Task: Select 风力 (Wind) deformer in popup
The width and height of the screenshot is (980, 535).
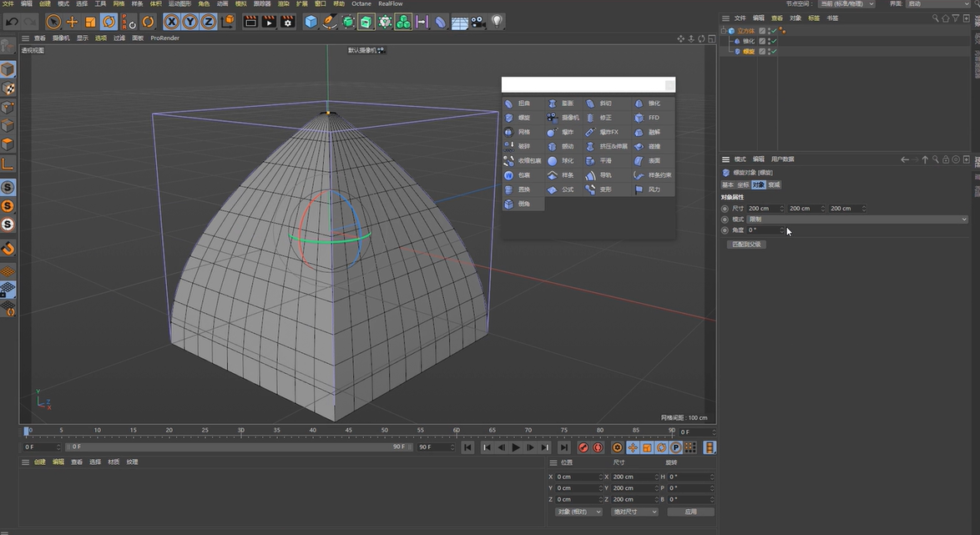Action: coord(653,189)
